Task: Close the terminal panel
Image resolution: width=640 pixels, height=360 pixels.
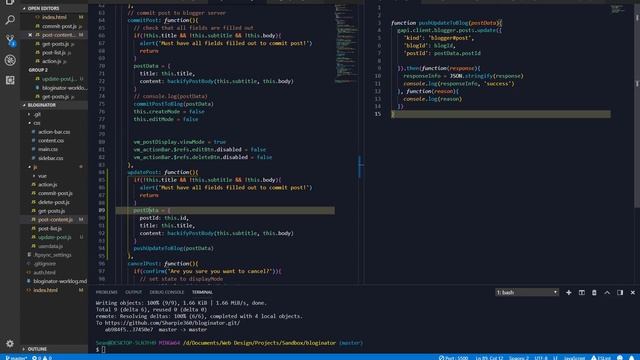Action: [633, 292]
